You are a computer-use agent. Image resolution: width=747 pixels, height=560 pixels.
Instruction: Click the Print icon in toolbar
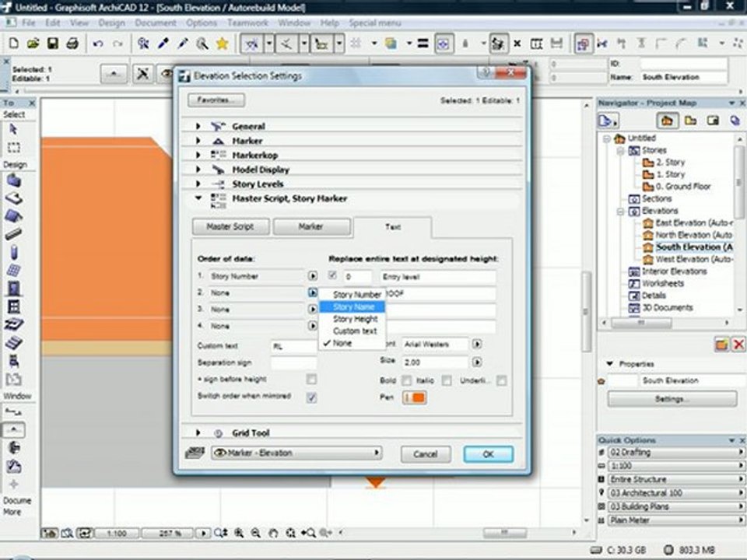coord(72,44)
